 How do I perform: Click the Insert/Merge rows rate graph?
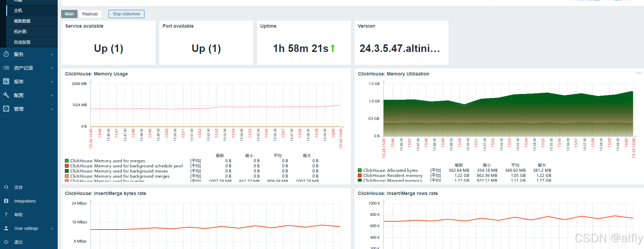(508, 225)
